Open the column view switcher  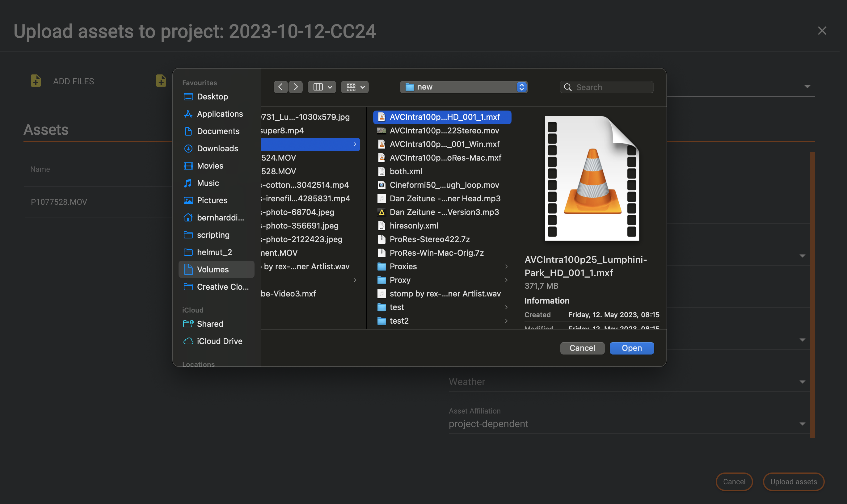click(322, 87)
